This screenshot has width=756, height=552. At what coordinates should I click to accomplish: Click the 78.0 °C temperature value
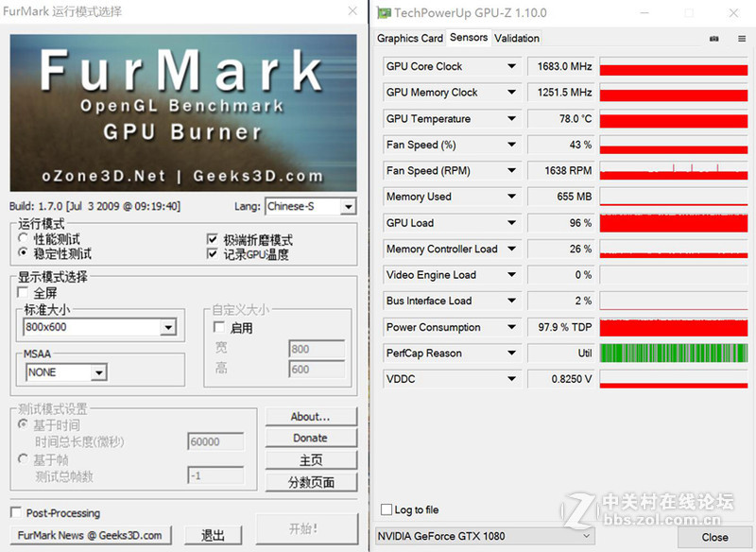(x=561, y=118)
